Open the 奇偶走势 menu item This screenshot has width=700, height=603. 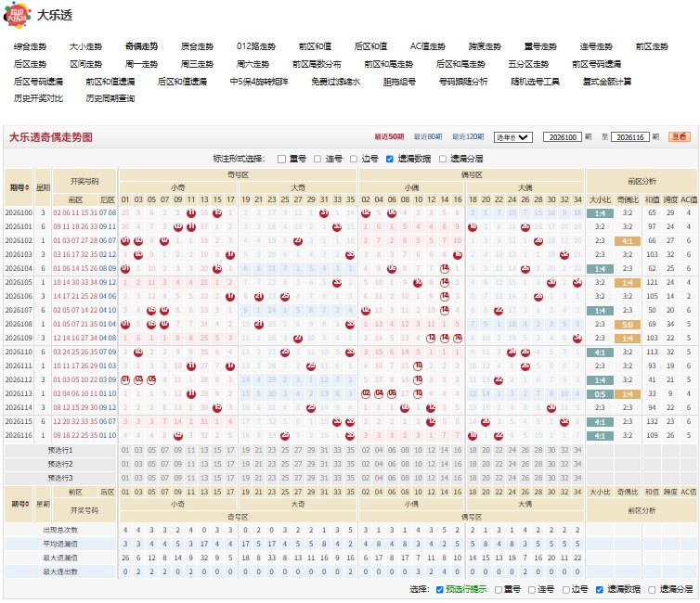(x=141, y=46)
